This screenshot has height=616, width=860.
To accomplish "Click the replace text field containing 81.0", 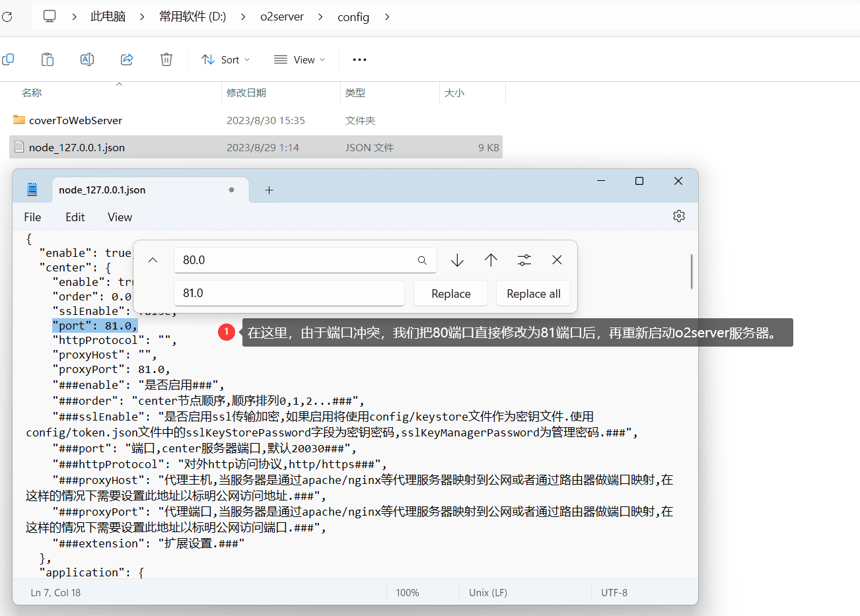I will (x=289, y=293).
